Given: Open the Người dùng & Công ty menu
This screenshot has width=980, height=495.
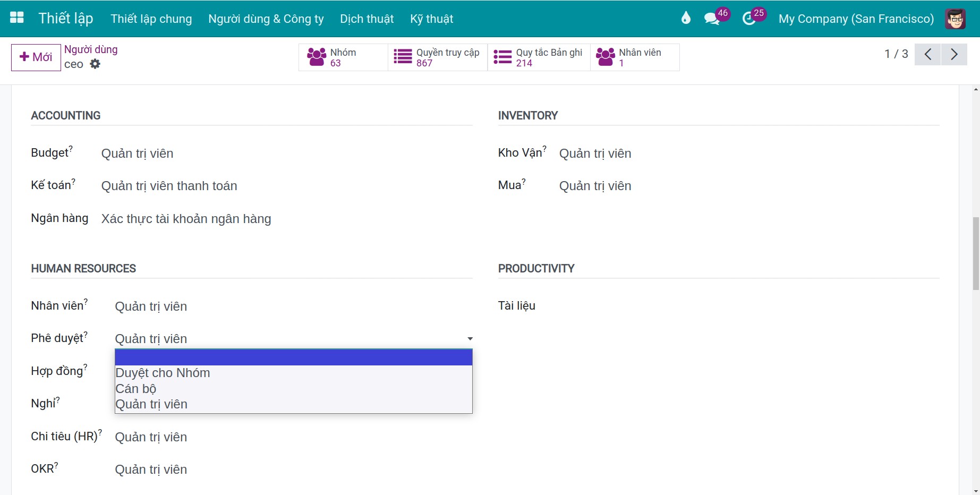Looking at the screenshot, I should [x=266, y=19].
